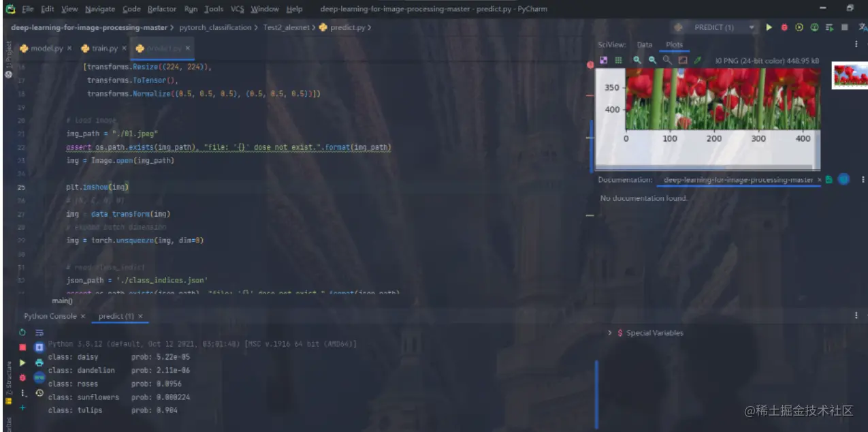
Task: Click the plt.imshow(img) code line
Action: click(97, 187)
